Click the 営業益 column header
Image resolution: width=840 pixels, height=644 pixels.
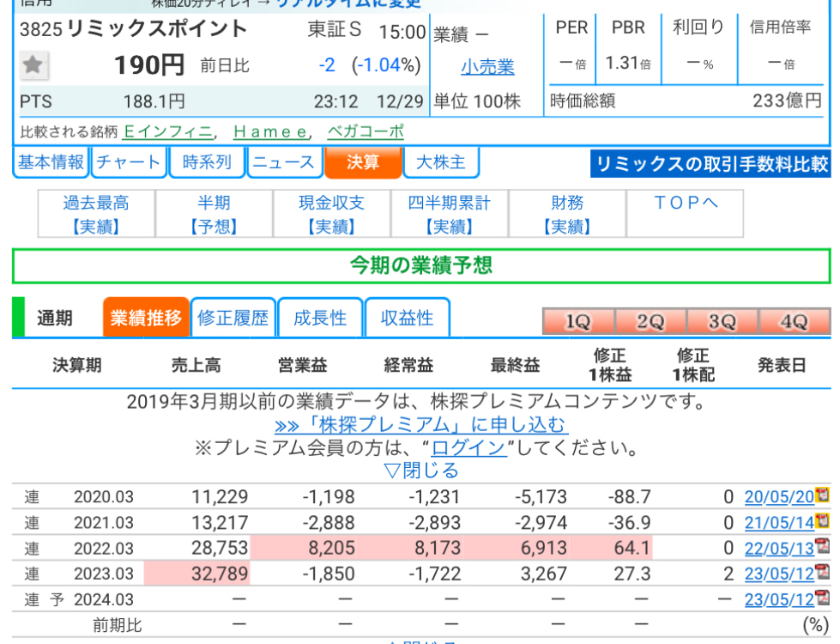click(302, 365)
